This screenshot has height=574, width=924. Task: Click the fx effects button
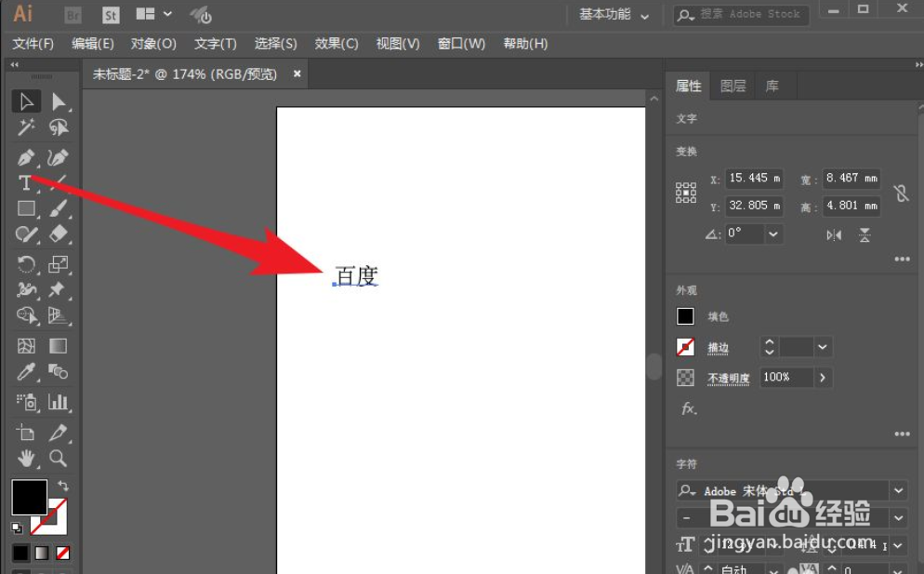coord(689,408)
